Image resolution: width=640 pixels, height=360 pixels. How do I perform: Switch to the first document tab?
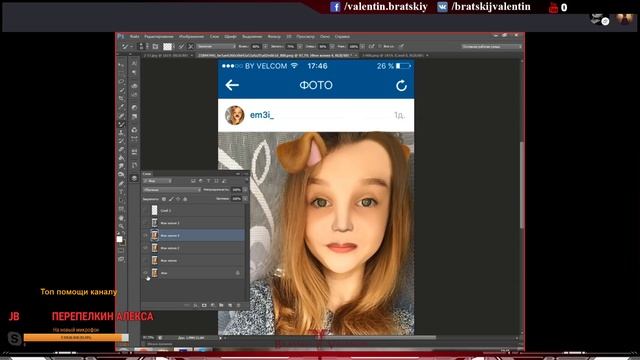(169, 55)
